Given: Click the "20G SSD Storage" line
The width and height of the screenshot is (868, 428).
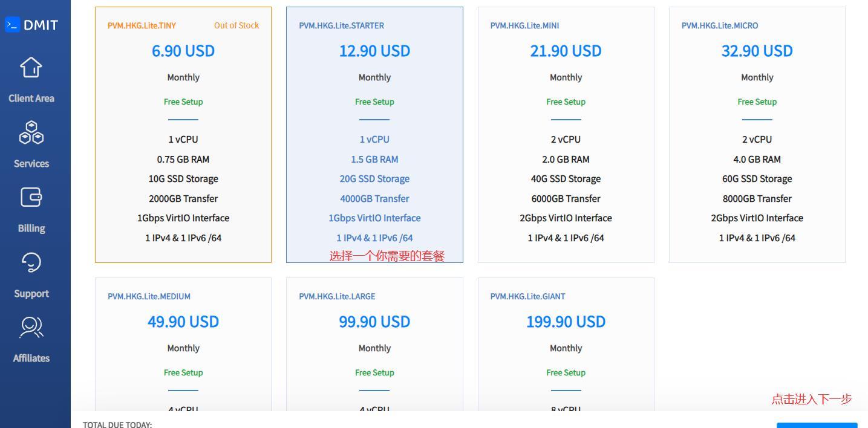Looking at the screenshot, I should click(x=374, y=179).
